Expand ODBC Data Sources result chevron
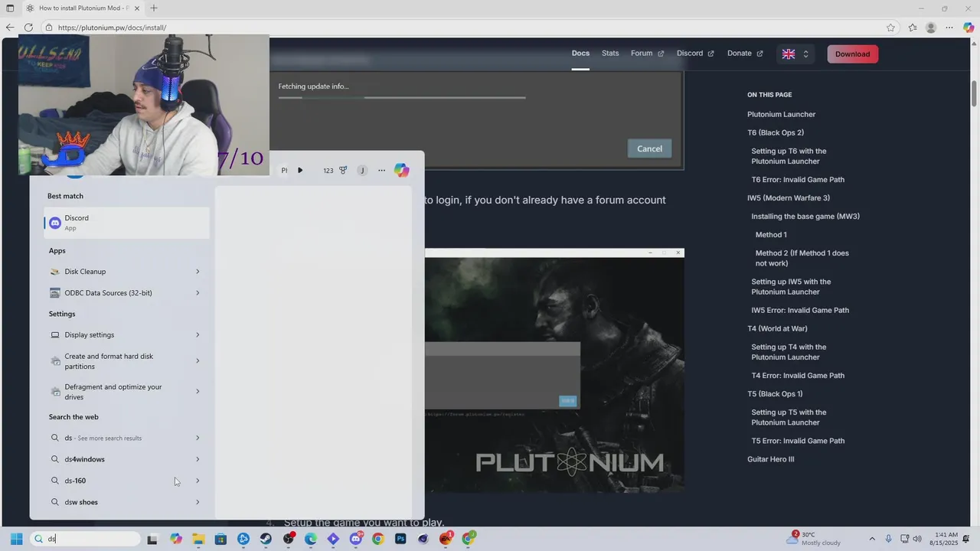The image size is (980, 551). tap(198, 293)
